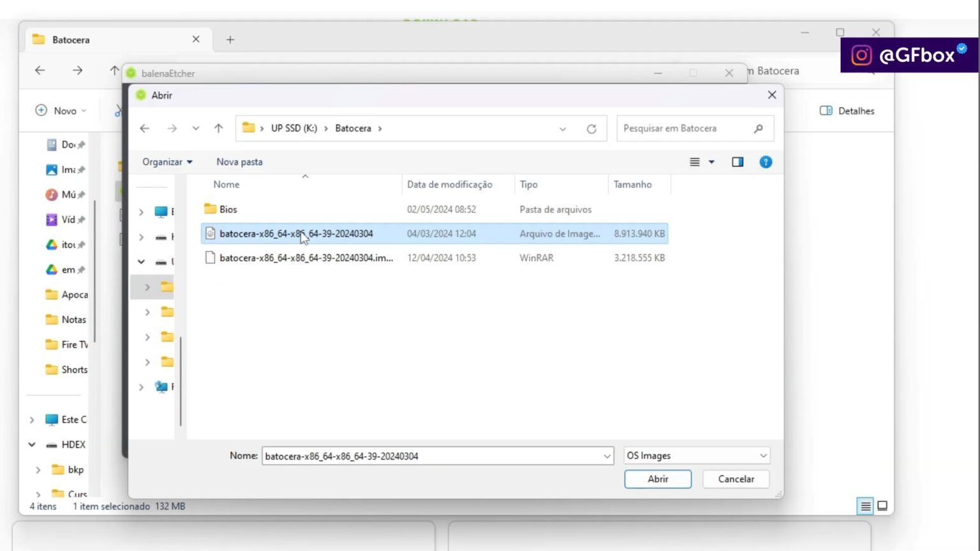Click the up-arrow to go to parent folder
Screen dimensions: 980x551
[218, 128]
